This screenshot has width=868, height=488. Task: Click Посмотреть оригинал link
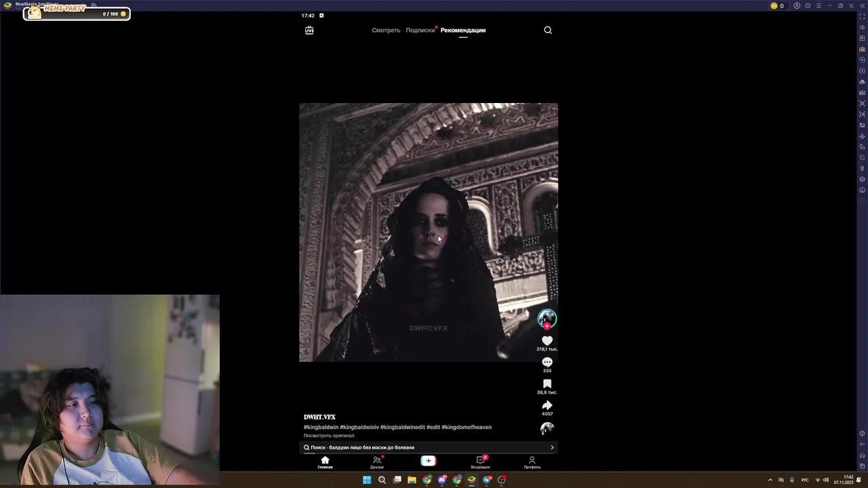tap(329, 436)
